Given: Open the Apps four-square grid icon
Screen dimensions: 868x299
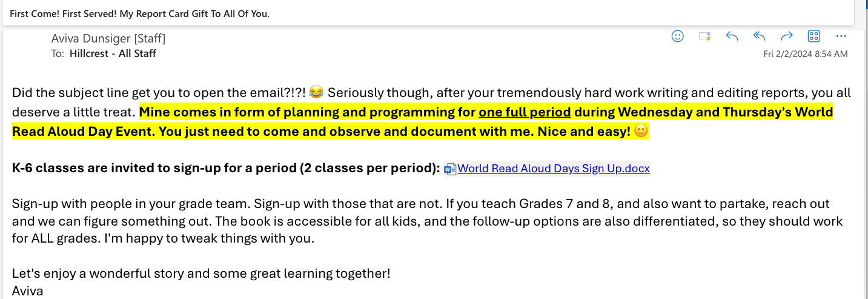Looking at the screenshot, I should (813, 36).
